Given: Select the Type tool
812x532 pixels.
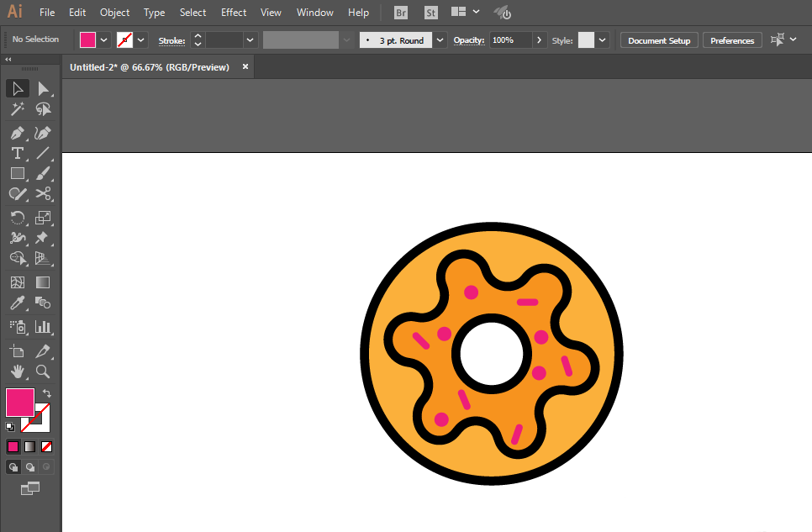Looking at the screenshot, I should 17,153.
